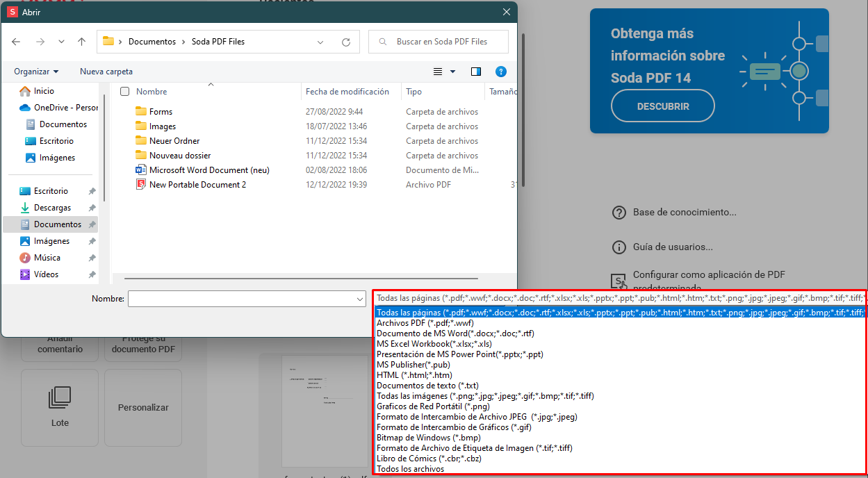Select highlighted Documentos quick access

point(51,224)
